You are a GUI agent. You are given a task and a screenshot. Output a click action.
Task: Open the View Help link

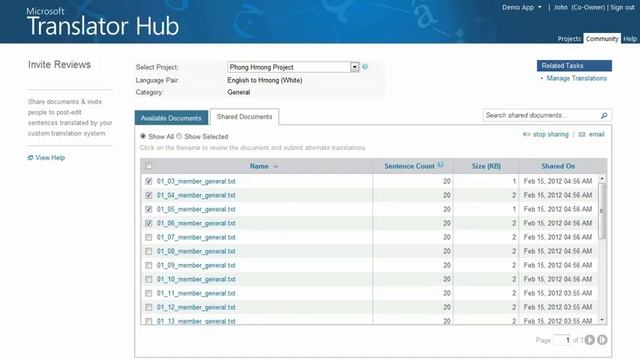[x=50, y=158]
